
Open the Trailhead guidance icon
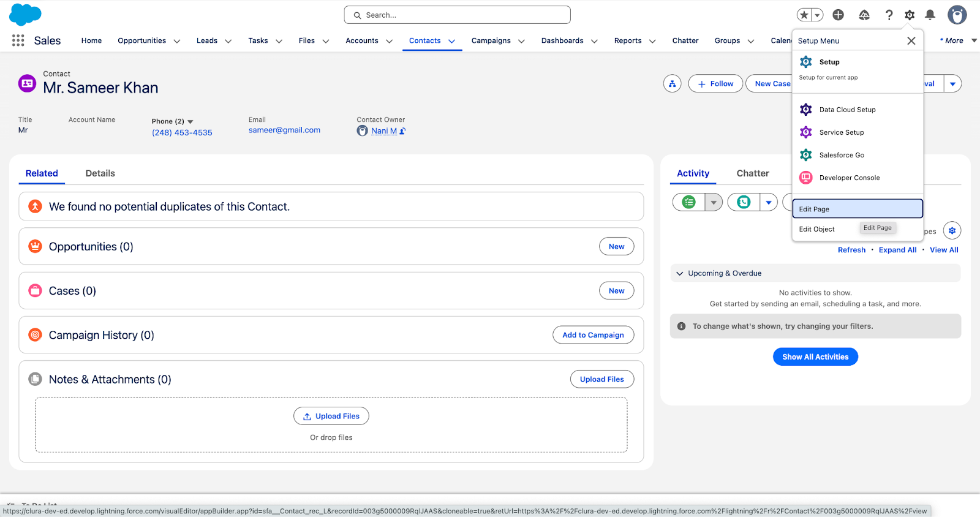click(x=864, y=15)
